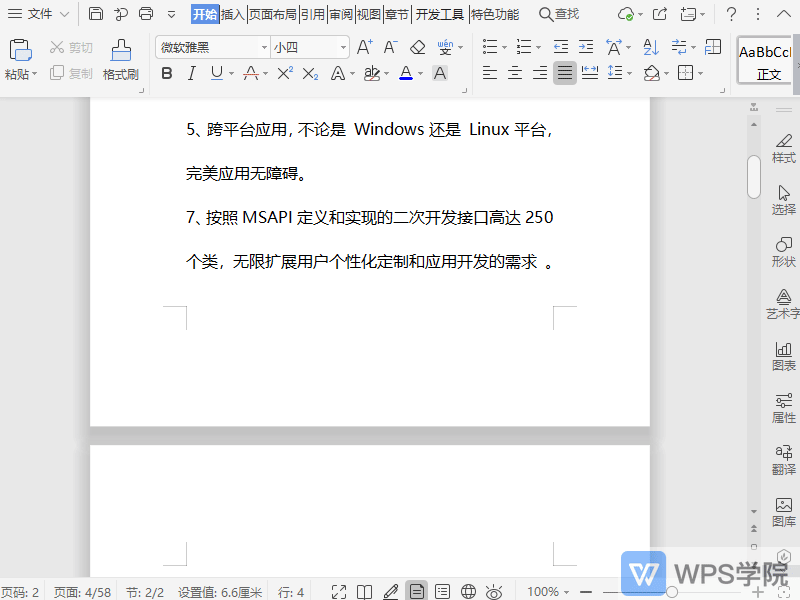This screenshot has width=800, height=600.
Task: Click the Copy (复制) button
Action: pyautogui.click(x=71, y=73)
